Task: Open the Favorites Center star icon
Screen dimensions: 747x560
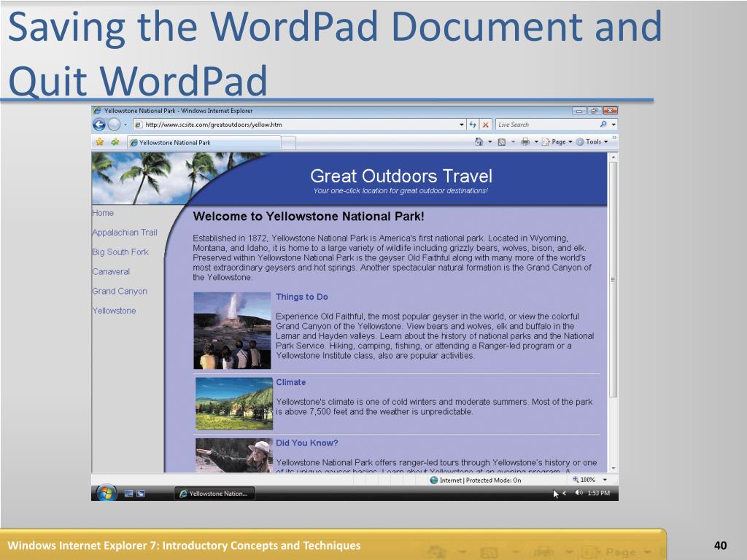Action: (99, 142)
